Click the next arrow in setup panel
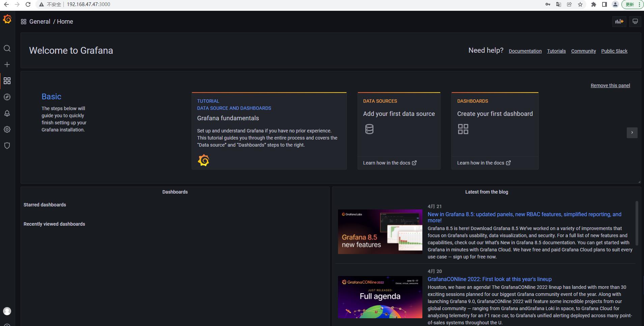 click(632, 132)
